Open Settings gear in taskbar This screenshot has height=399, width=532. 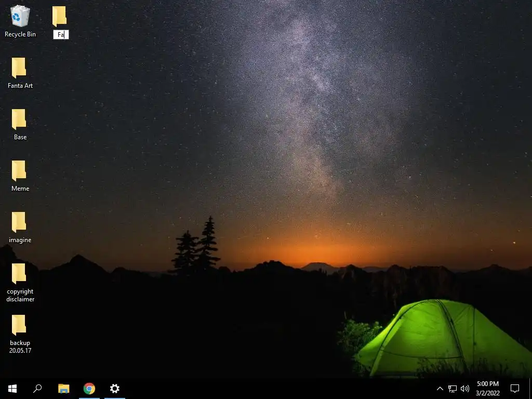[115, 389]
